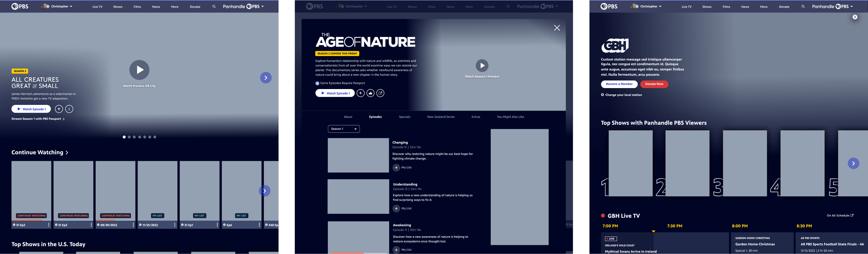This screenshot has height=254, width=868.
Task: Click 'Watch Episode 1' in the Age of Nature modal
Action: [x=335, y=93]
